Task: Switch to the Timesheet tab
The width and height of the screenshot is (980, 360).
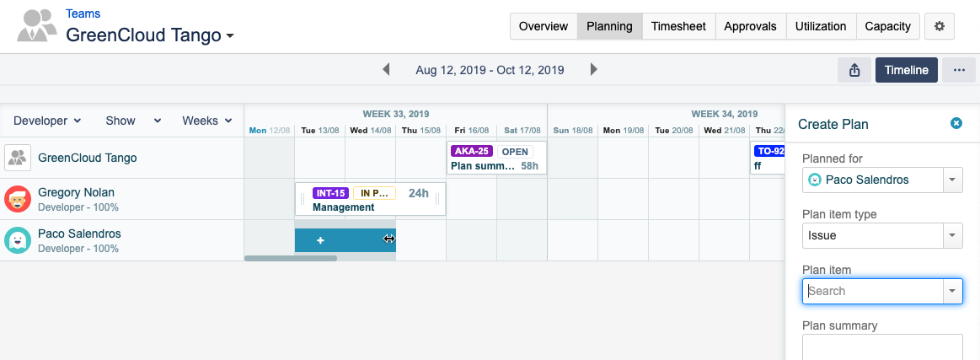Action: point(678,26)
